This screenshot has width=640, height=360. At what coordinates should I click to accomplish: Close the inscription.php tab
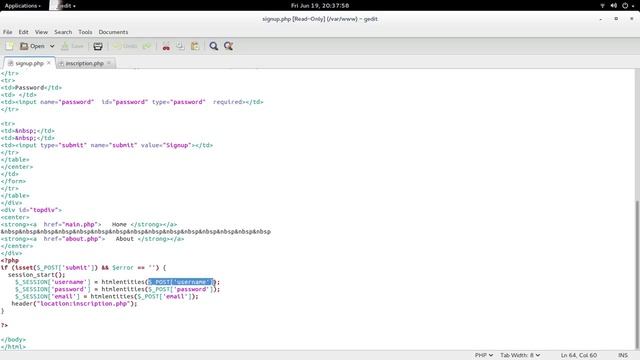109,63
